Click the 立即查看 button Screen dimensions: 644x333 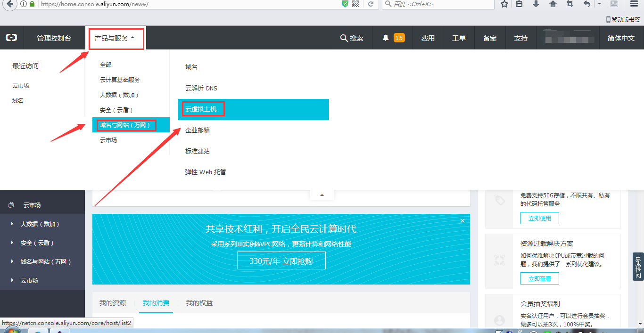(540, 279)
